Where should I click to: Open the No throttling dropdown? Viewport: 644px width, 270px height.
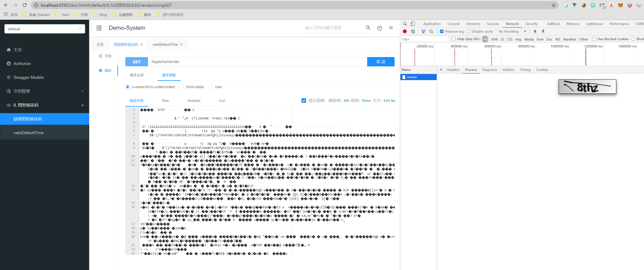(x=512, y=32)
